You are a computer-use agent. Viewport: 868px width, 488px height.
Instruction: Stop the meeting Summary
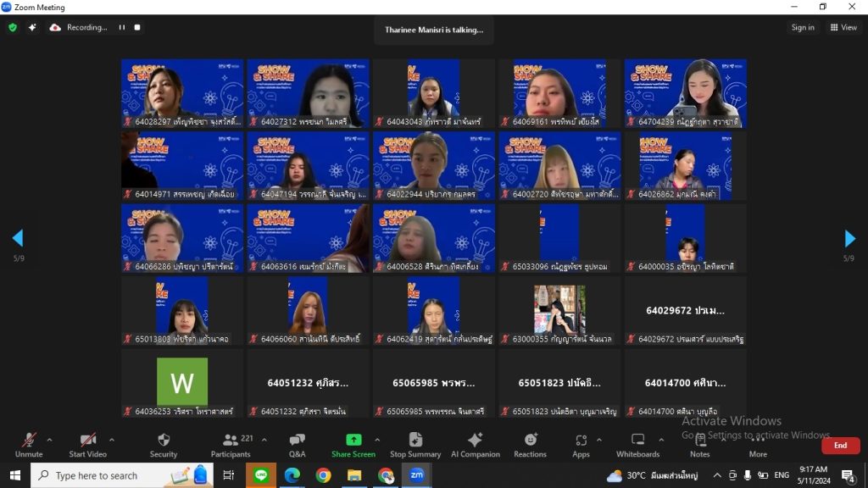pyautogui.click(x=415, y=446)
